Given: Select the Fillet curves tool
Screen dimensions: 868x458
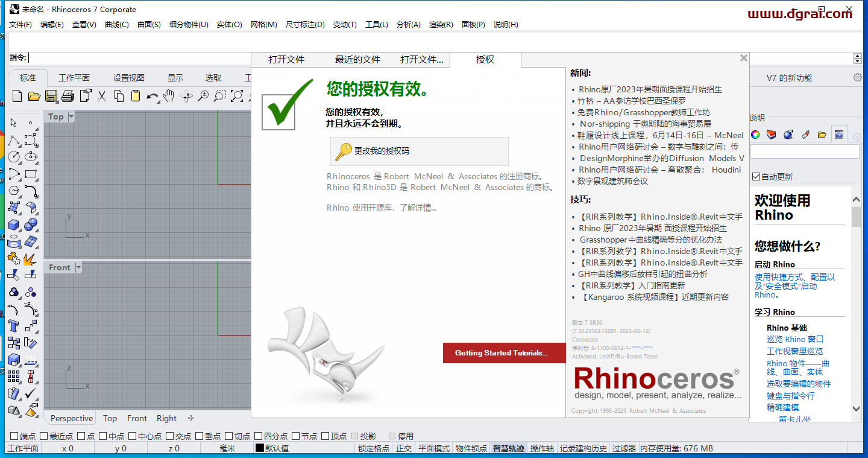Looking at the screenshot, I should (31, 191).
